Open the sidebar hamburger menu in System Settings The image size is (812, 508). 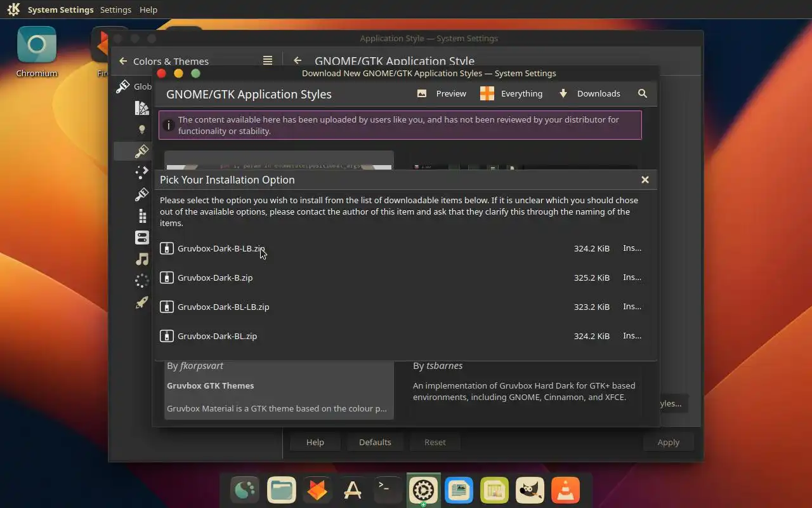click(268, 60)
